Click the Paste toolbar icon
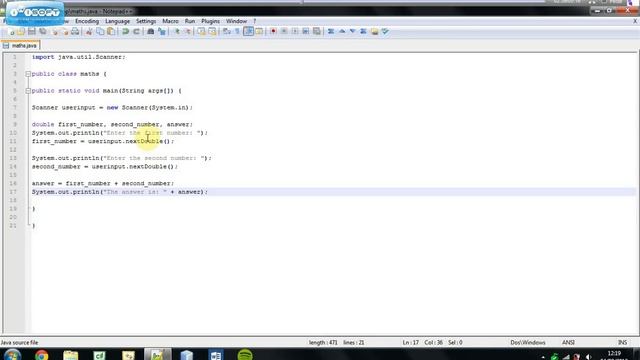640x360 pixels. 111,31
